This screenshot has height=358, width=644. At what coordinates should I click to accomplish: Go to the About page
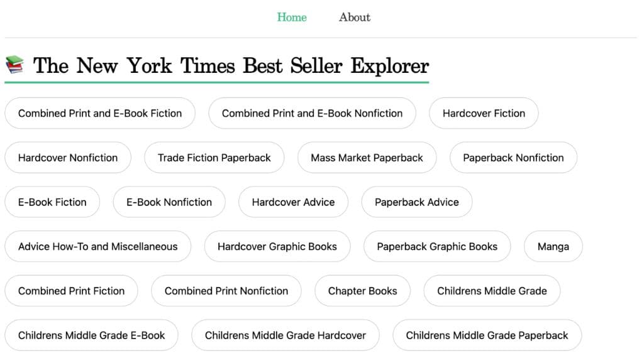tap(355, 17)
